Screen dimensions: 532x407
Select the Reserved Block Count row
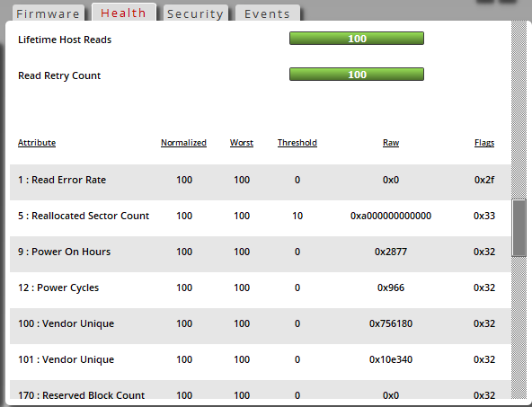[261, 390]
